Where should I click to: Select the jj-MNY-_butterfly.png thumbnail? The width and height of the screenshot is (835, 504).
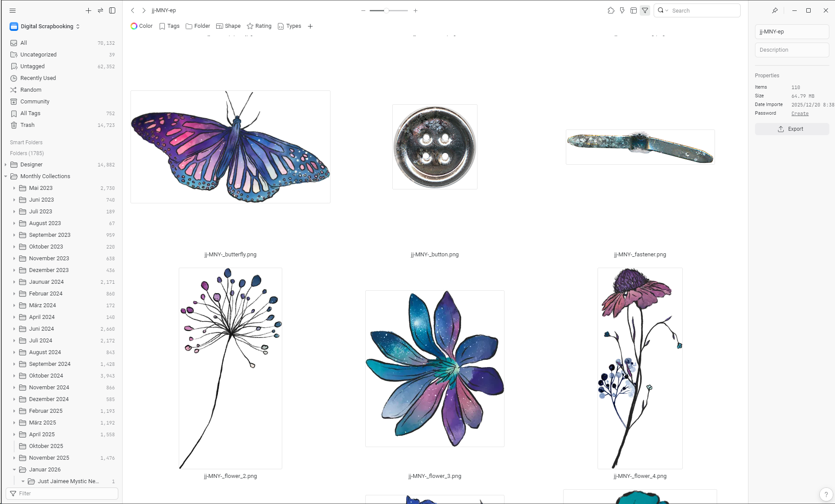point(230,147)
